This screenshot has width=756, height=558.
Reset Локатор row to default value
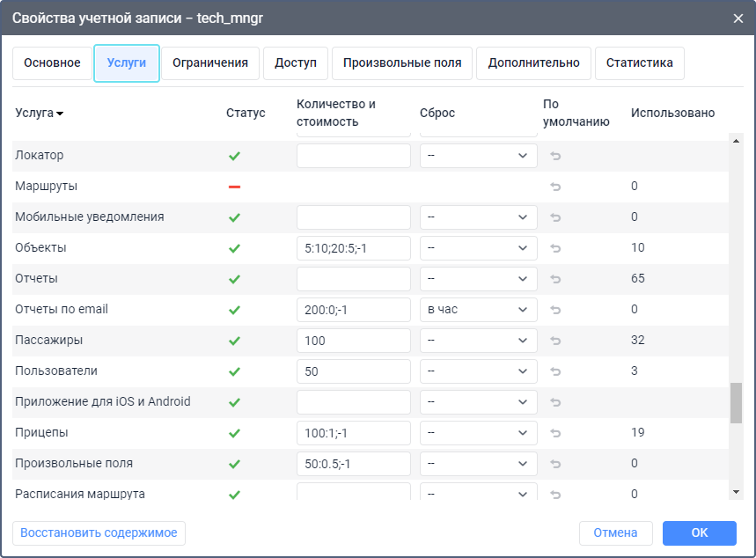click(x=555, y=156)
